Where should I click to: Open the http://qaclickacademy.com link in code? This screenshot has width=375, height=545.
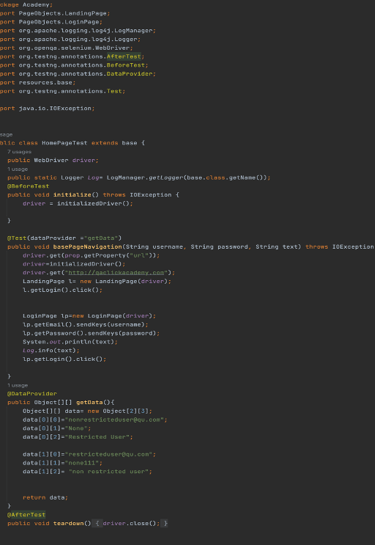point(116,272)
